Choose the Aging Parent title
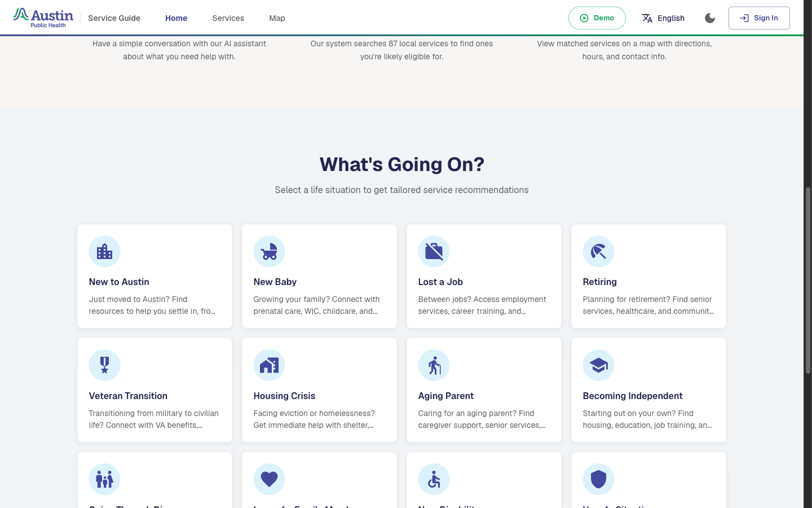812x508 pixels. [x=445, y=396]
